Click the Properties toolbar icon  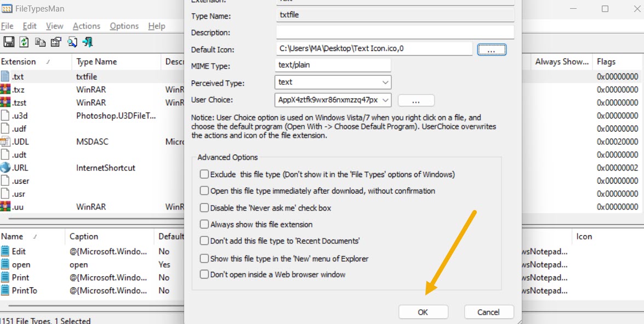[x=56, y=42]
